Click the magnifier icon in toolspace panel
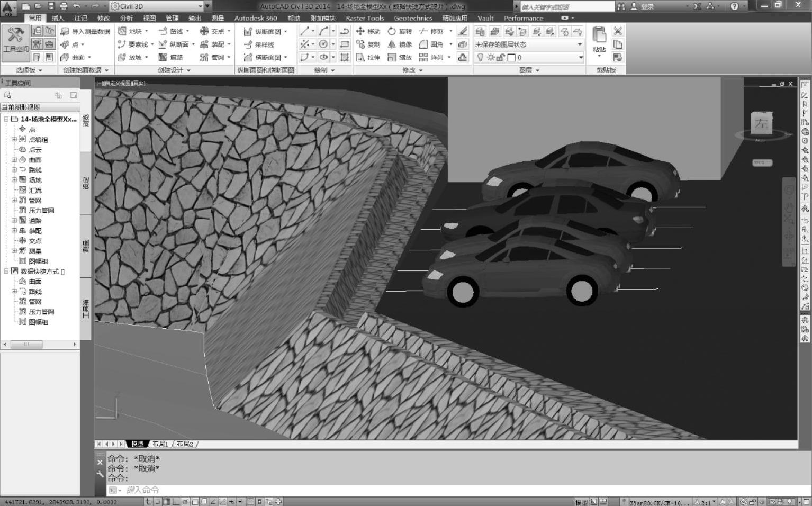This screenshot has height=506, width=812. coord(7,95)
